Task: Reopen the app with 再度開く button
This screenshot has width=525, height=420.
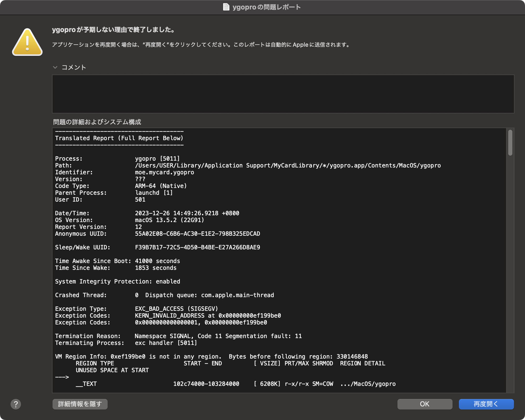Action: coord(486,404)
